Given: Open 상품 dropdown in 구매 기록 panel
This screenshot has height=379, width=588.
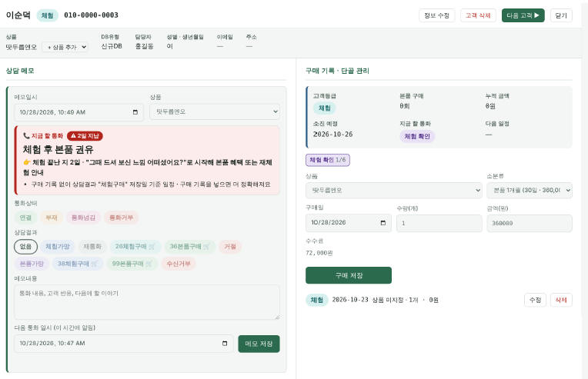Looking at the screenshot, I should tap(394, 190).
